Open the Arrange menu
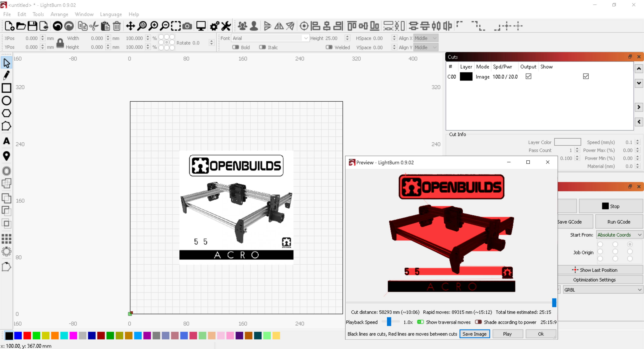Screen dimensions: 644x349 (59, 14)
